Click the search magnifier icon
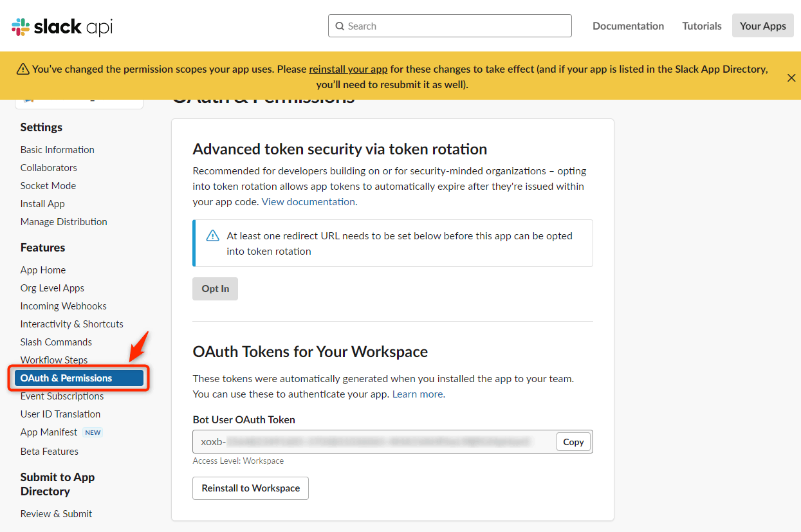The width and height of the screenshot is (801, 532). point(340,26)
